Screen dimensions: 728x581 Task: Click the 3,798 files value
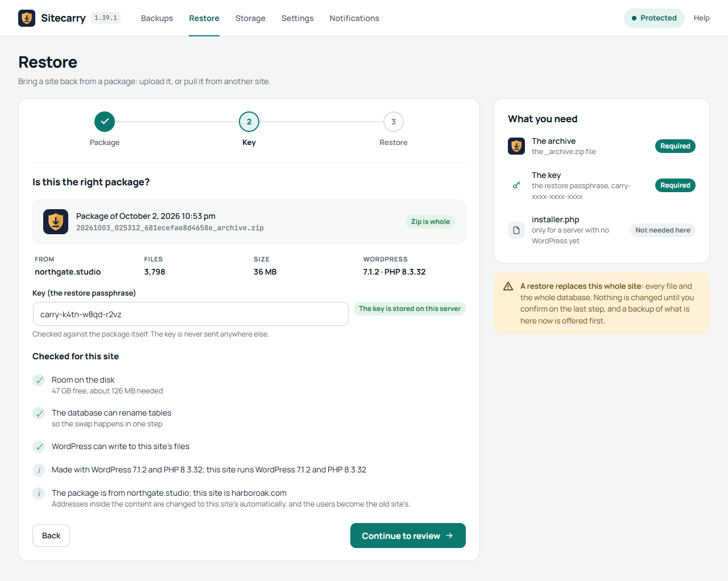(x=155, y=272)
